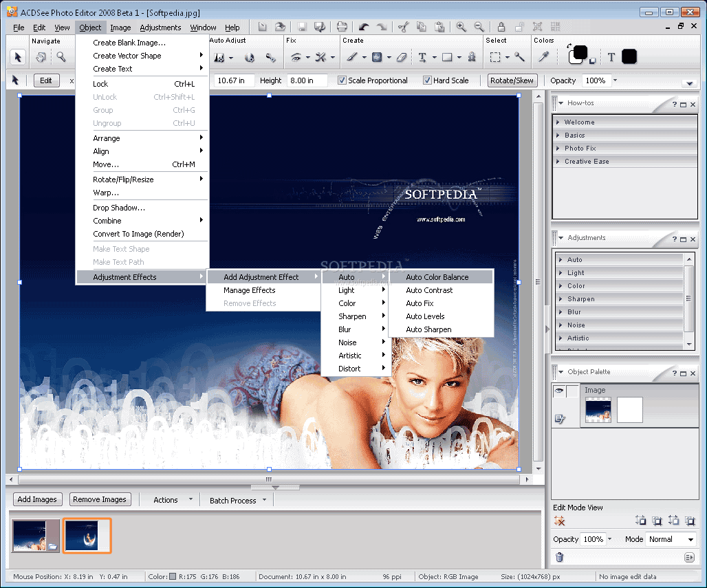Select the Eraser tool under Create

[x=402, y=57]
